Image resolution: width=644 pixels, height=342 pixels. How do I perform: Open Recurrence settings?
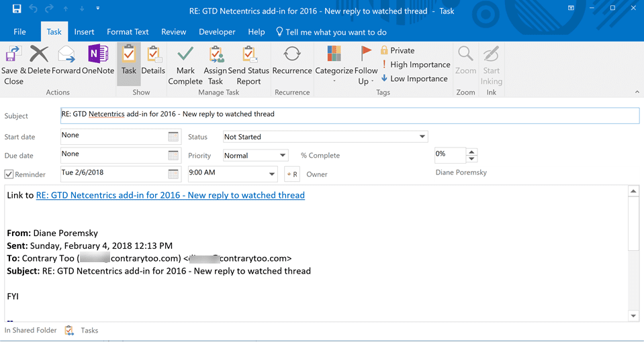(x=292, y=61)
